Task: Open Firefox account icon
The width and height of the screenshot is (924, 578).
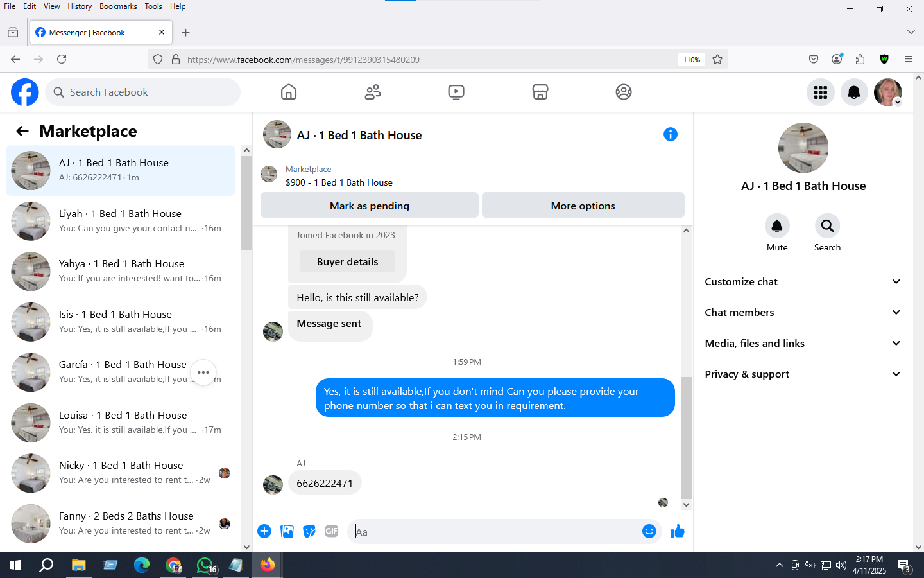Action: click(837, 59)
